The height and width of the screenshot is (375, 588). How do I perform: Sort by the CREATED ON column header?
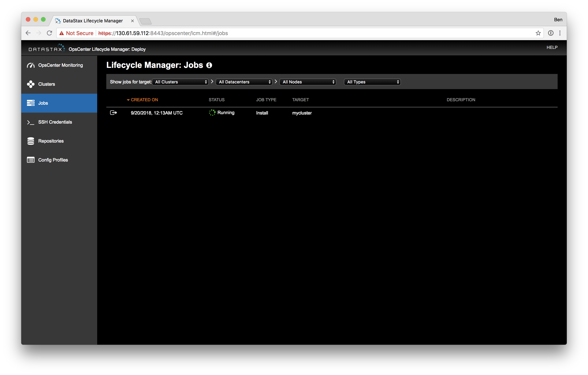[144, 100]
